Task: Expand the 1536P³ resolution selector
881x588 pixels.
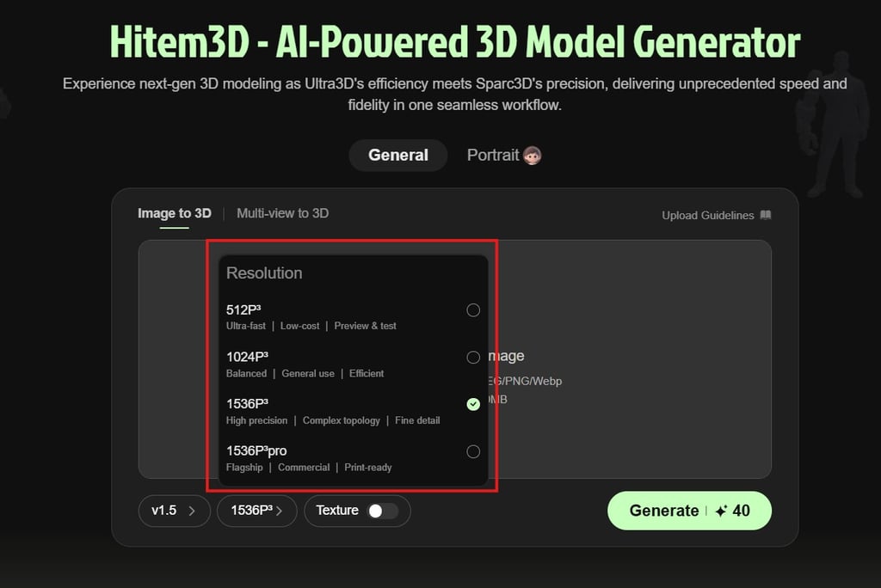Action: point(256,511)
